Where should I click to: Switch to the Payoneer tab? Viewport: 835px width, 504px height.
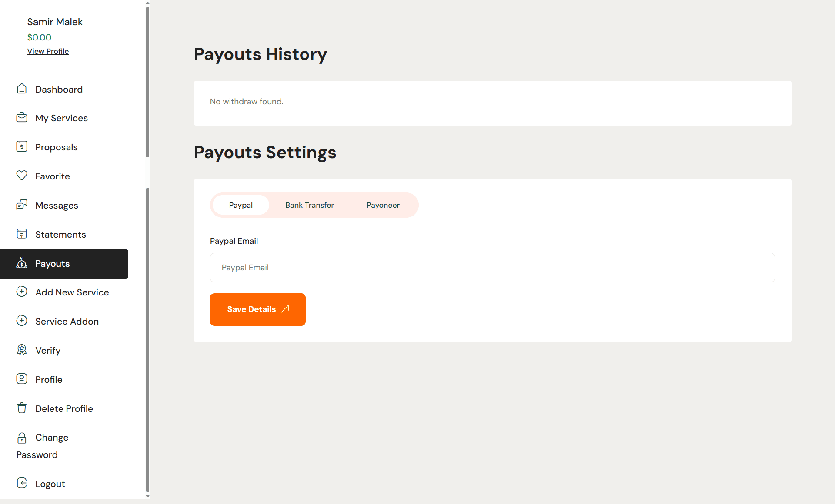click(x=383, y=205)
